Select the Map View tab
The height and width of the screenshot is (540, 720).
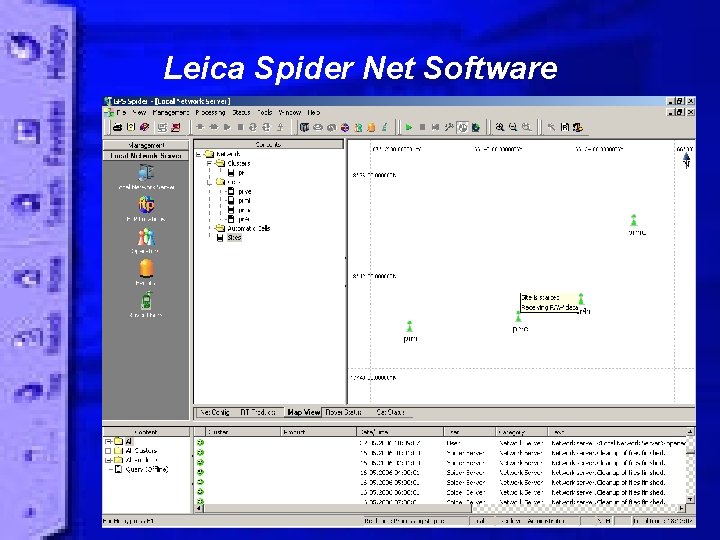pos(304,412)
